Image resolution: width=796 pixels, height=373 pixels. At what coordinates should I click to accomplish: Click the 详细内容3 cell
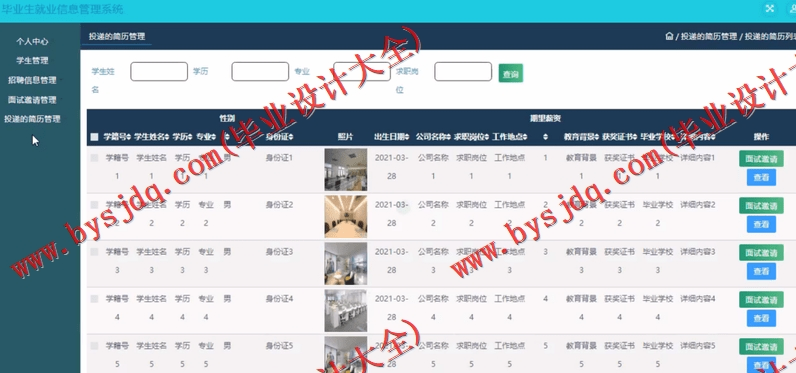[x=698, y=252]
